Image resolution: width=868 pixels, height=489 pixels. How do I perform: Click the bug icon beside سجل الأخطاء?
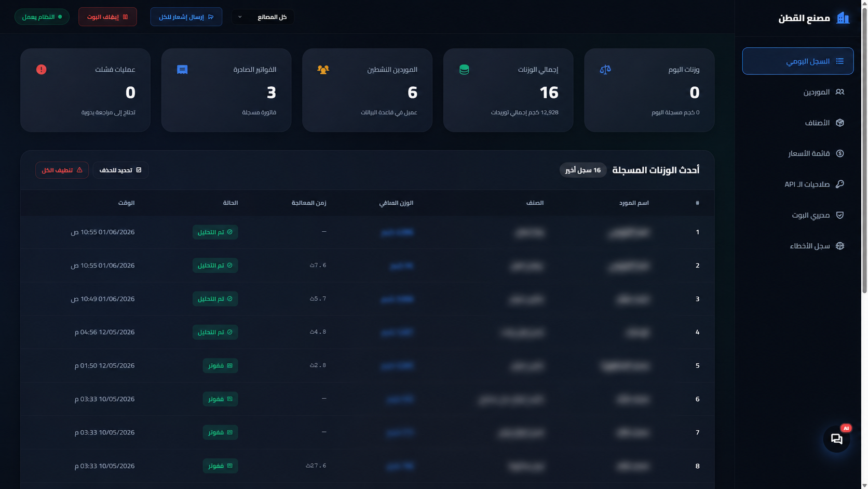[x=840, y=246]
